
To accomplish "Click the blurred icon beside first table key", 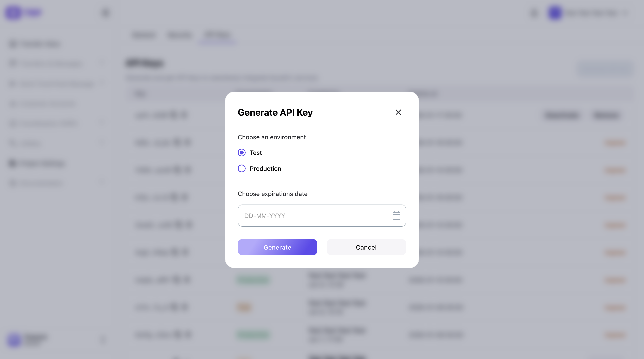I will click(x=173, y=115).
